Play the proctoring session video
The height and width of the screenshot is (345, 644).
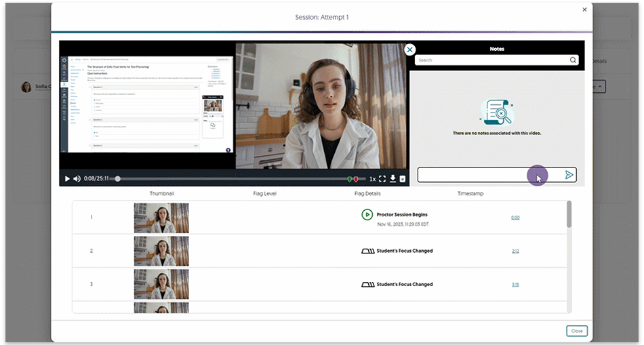67,179
